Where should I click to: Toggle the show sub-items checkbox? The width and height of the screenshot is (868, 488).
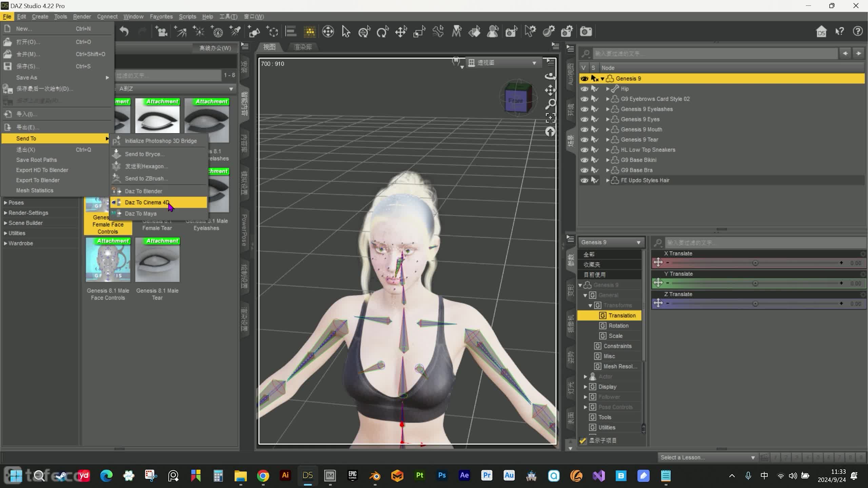583,441
